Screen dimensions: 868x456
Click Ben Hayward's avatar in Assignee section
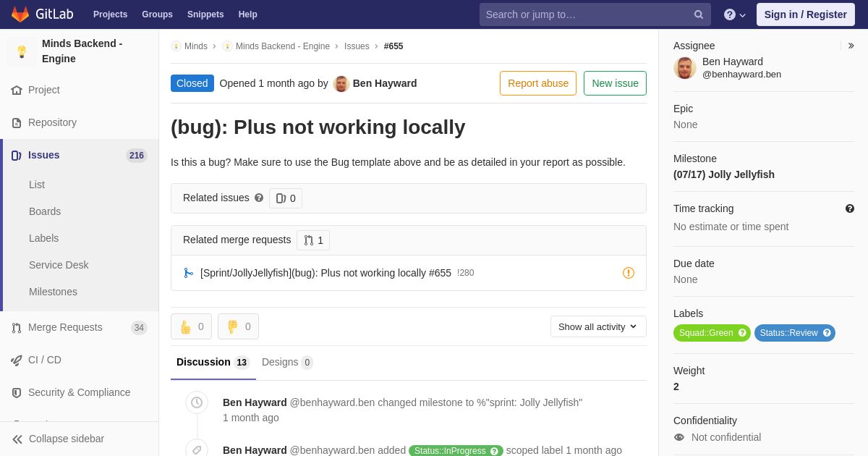pos(685,68)
